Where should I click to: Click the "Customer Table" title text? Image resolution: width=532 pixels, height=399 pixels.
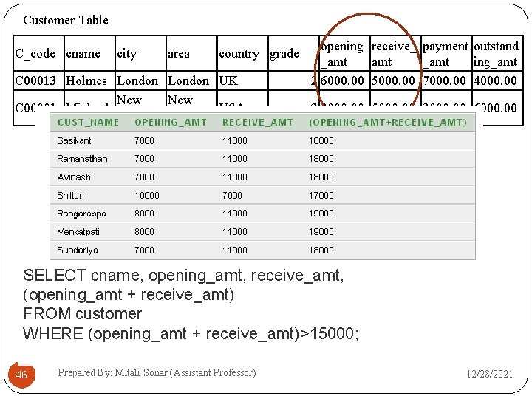[66, 20]
